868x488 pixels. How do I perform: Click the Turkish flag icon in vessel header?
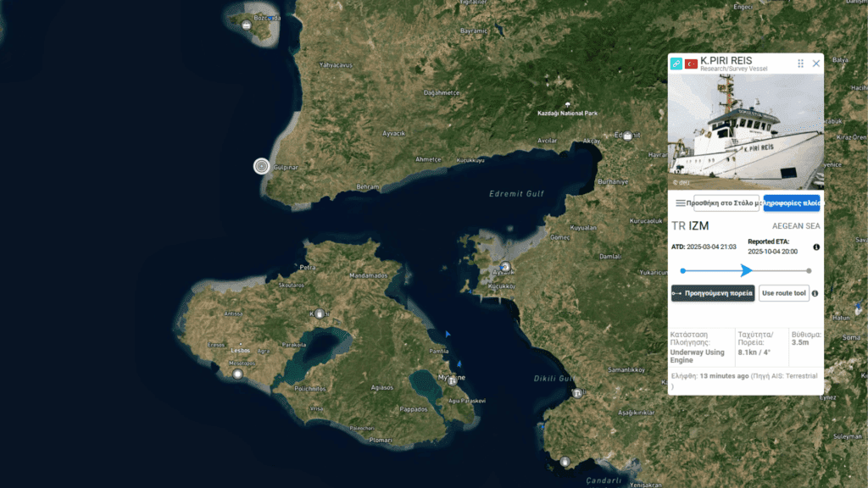pyautogui.click(x=691, y=64)
